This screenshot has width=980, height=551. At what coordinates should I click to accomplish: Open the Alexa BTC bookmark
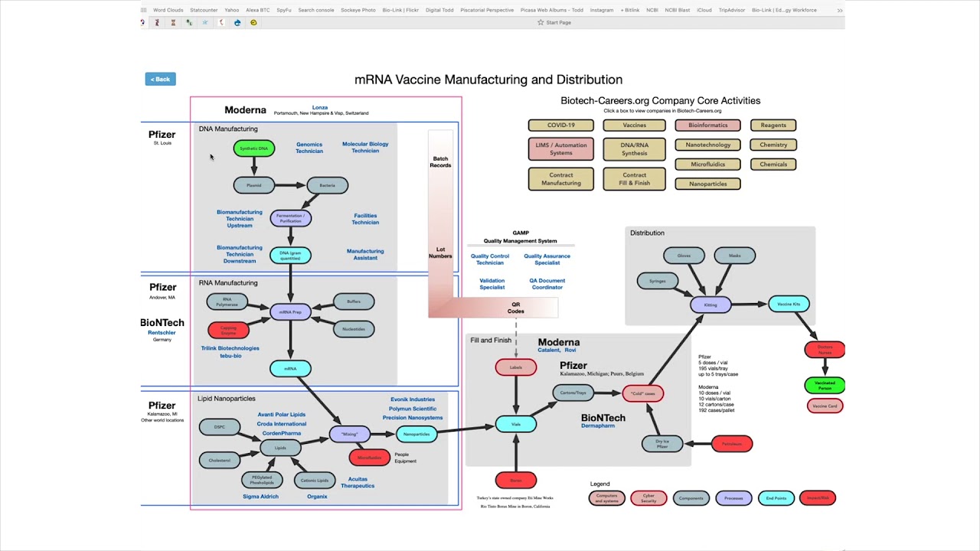point(257,10)
